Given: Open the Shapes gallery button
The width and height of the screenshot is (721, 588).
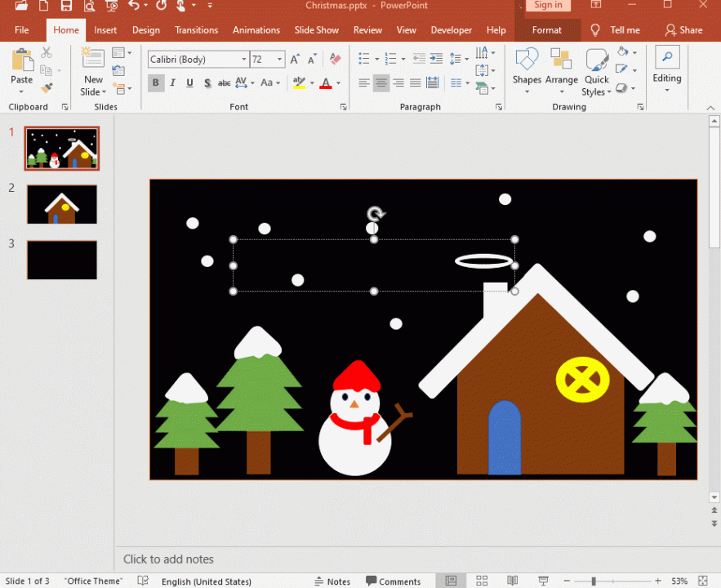Looking at the screenshot, I should 527,71.
